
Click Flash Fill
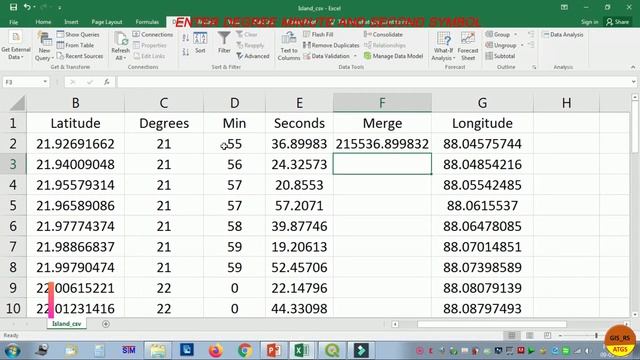tap(318, 35)
